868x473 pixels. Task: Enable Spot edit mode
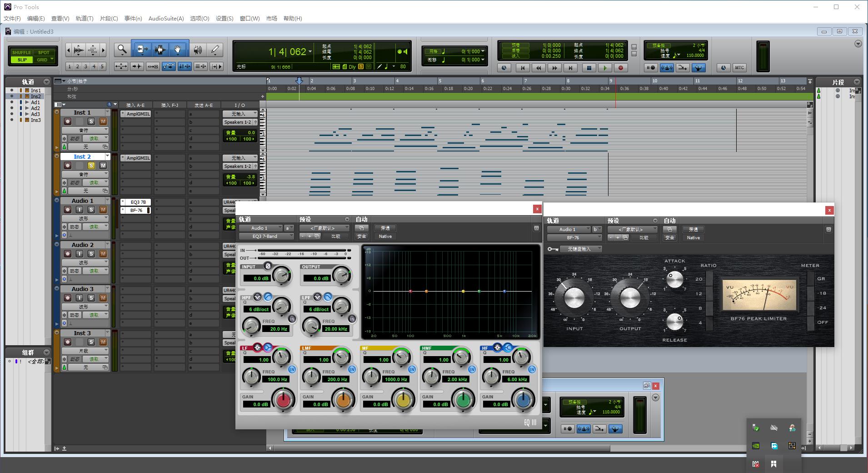[44, 52]
